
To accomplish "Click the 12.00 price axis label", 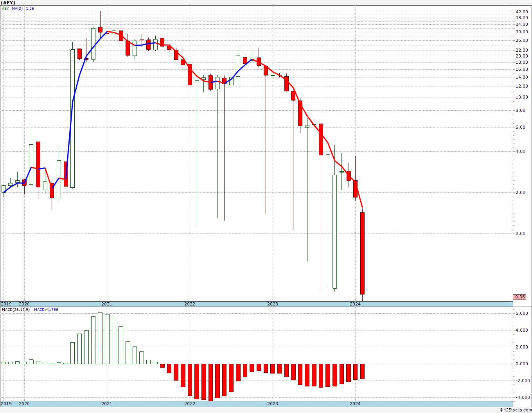I will 522,86.
